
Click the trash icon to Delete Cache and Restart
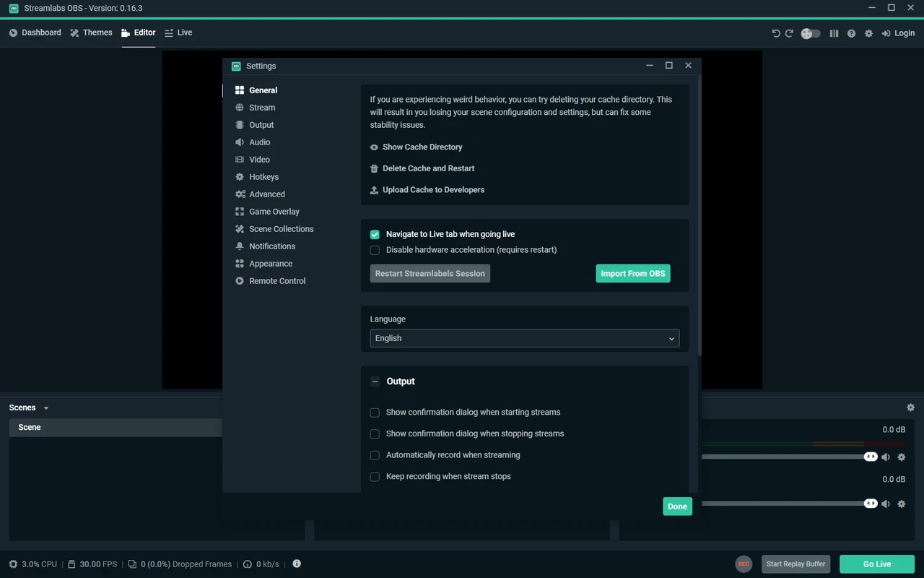[374, 168]
